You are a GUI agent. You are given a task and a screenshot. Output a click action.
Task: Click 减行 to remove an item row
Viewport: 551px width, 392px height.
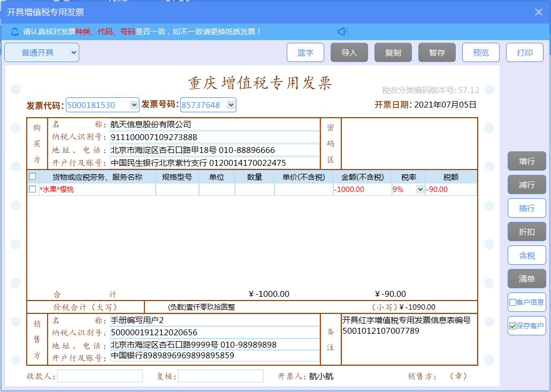pos(526,185)
